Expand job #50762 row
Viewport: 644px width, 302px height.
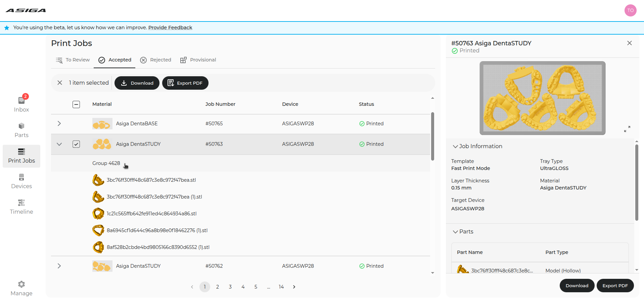pyautogui.click(x=59, y=266)
